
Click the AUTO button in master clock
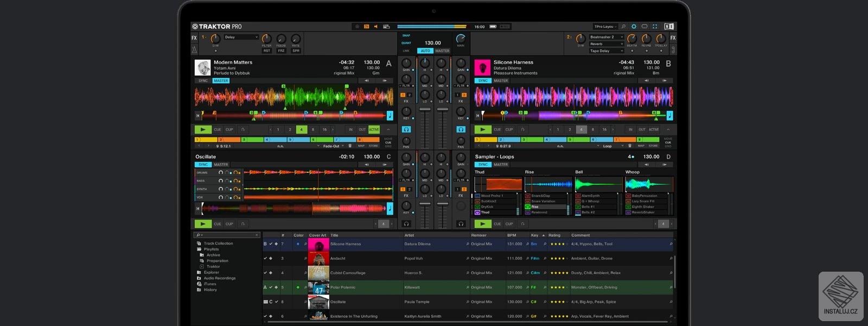(x=425, y=51)
